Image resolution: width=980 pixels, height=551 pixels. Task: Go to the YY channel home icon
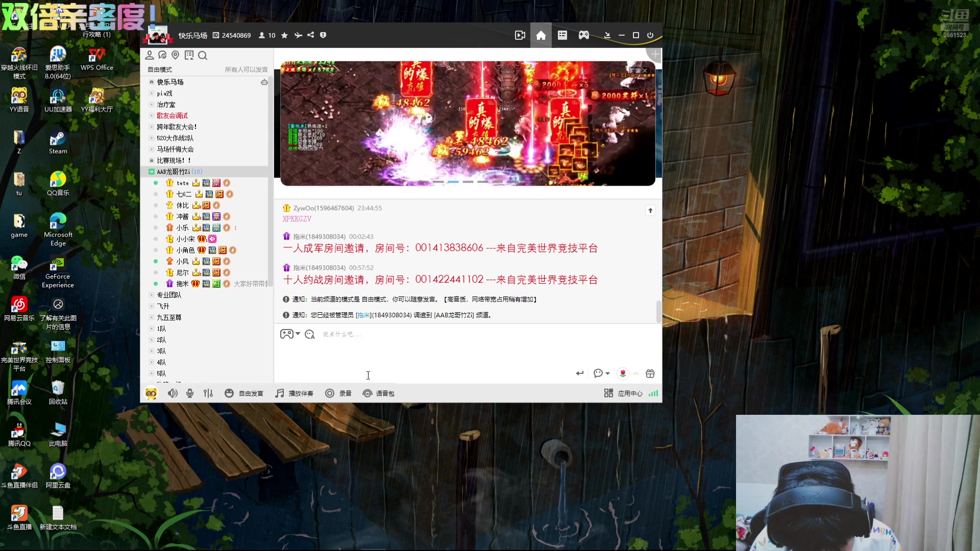tap(541, 35)
